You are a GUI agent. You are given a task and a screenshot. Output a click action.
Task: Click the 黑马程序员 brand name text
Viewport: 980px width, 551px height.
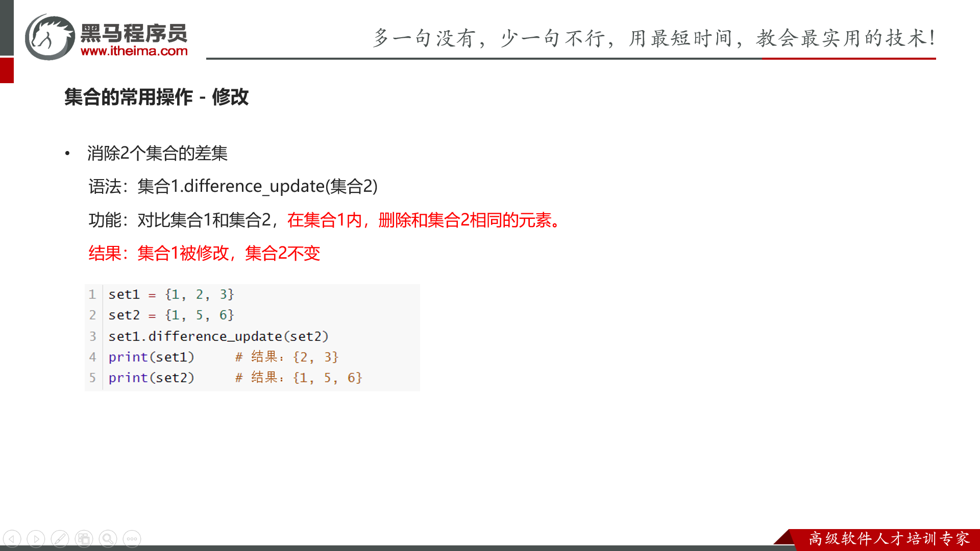[x=134, y=33]
